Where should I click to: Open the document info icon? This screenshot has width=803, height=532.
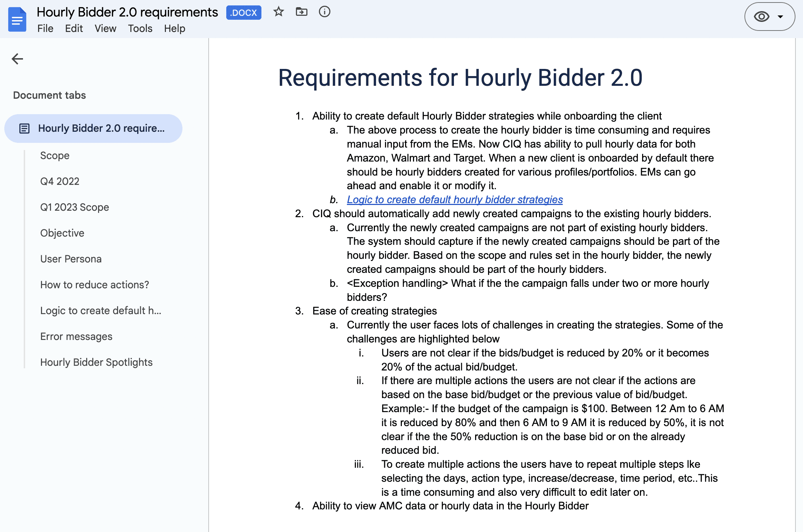pyautogui.click(x=324, y=12)
